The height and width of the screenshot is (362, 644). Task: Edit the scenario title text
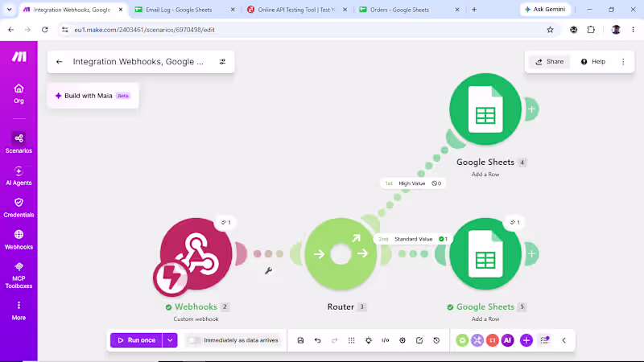[x=138, y=62]
